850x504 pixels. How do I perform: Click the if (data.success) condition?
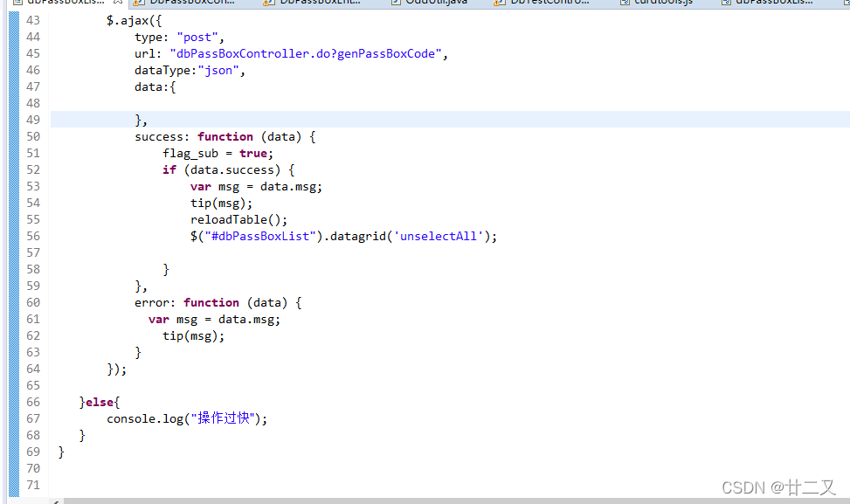[228, 170]
